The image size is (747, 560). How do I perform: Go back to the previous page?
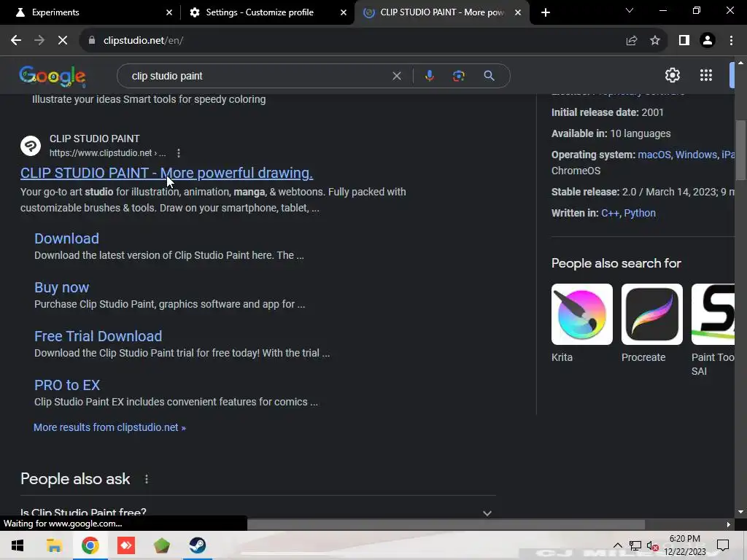[16, 41]
